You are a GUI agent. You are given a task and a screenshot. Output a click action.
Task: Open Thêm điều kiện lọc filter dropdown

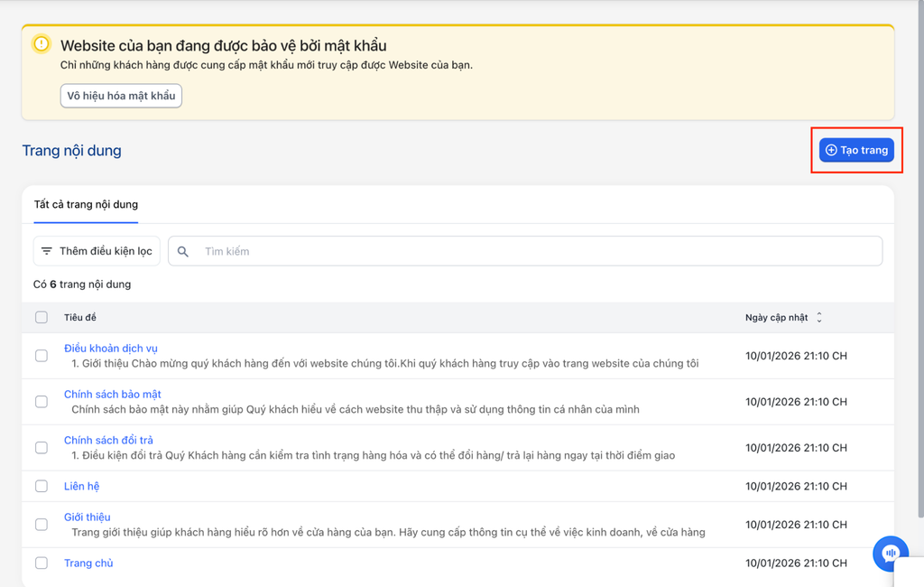pyautogui.click(x=97, y=251)
